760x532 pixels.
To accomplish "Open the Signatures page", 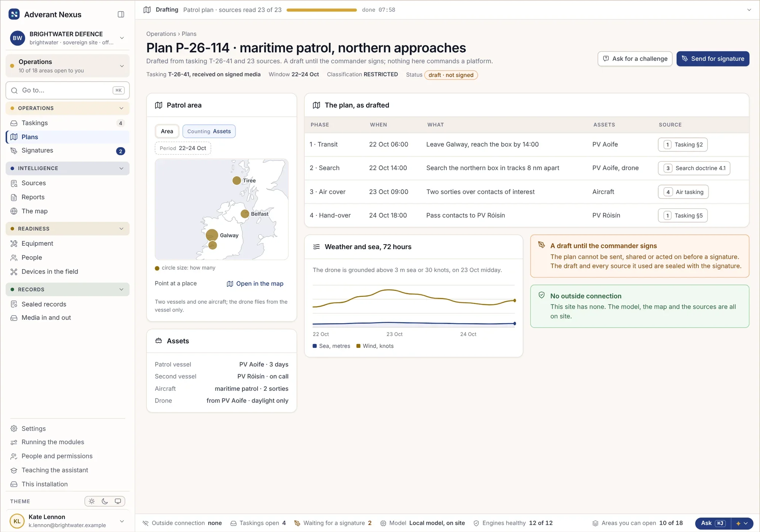I will (x=67, y=151).
